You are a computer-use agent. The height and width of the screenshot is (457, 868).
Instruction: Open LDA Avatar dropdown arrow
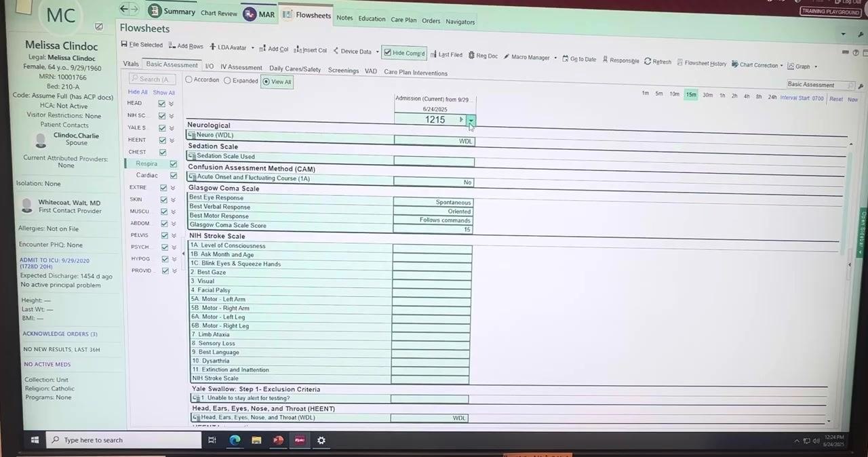tap(252, 48)
